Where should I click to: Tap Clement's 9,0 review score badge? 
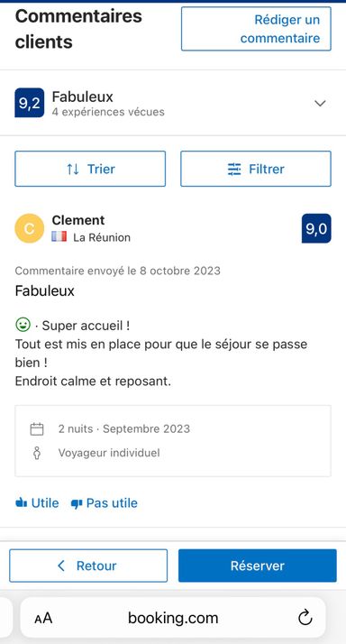316,228
